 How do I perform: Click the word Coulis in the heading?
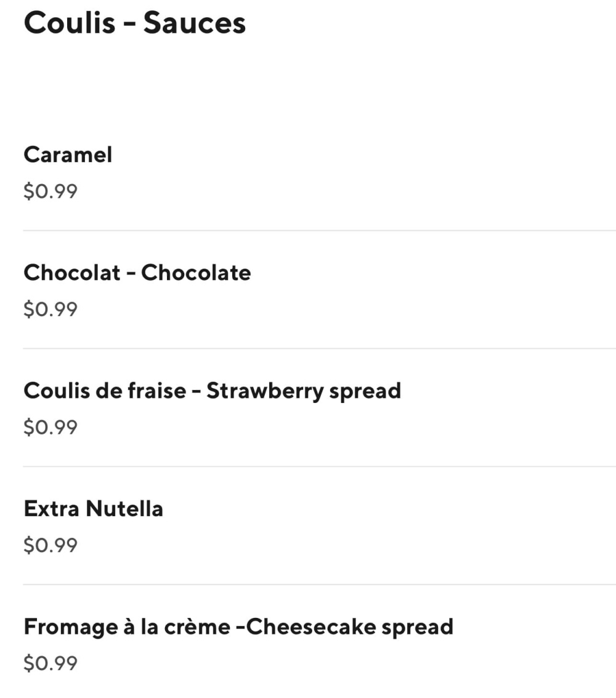[x=69, y=23]
